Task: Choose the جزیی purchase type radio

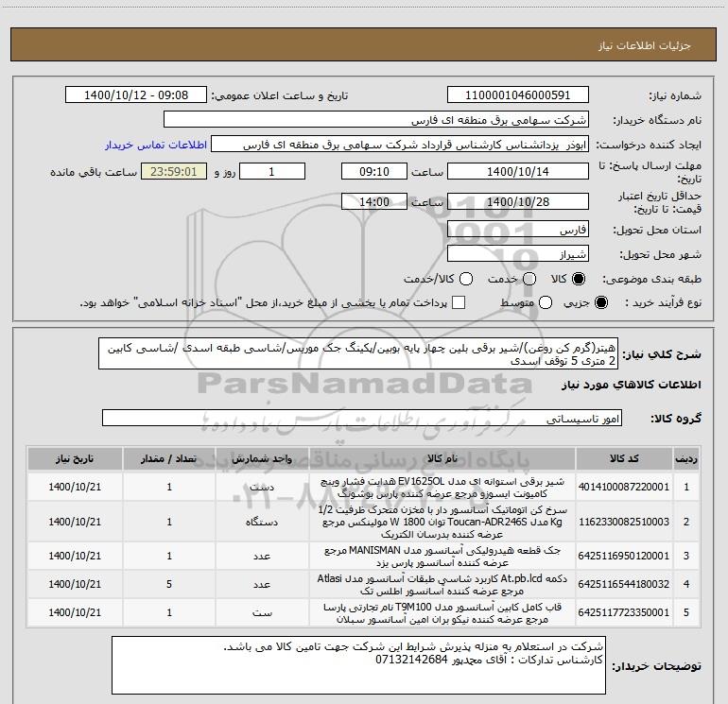Action: click(x=601, y=302)
